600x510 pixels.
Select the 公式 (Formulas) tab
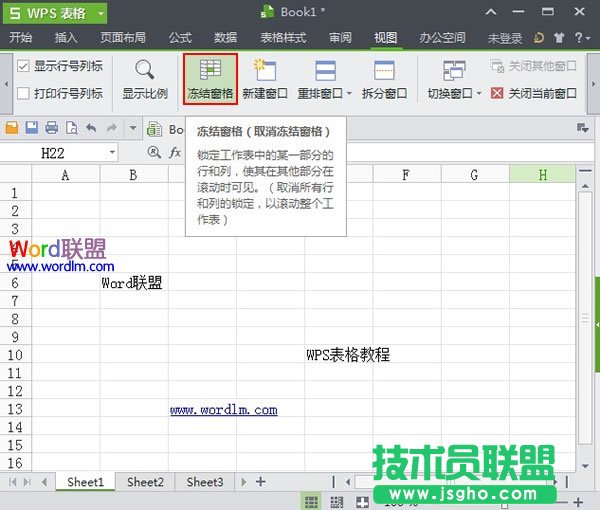[180, 37]
